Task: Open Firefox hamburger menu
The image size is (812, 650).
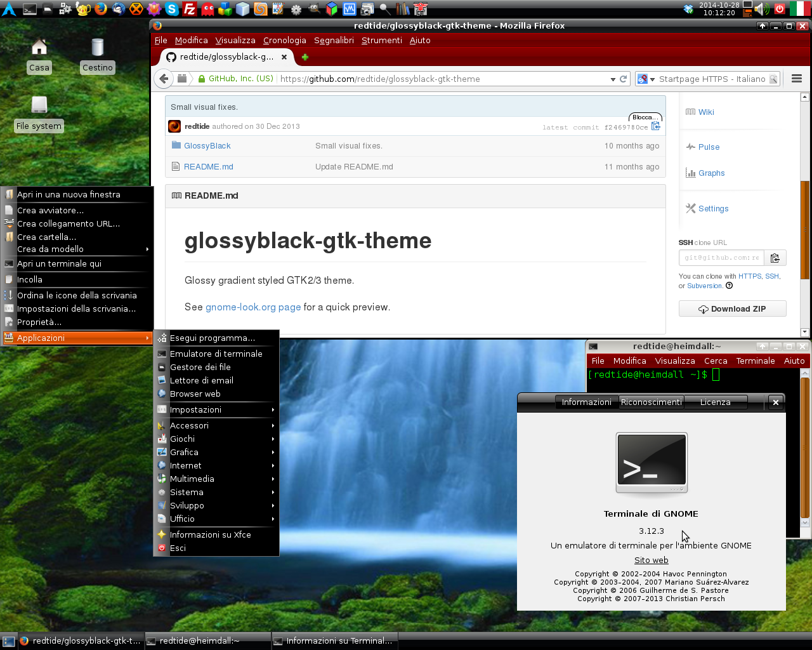Action: point(797,79)
